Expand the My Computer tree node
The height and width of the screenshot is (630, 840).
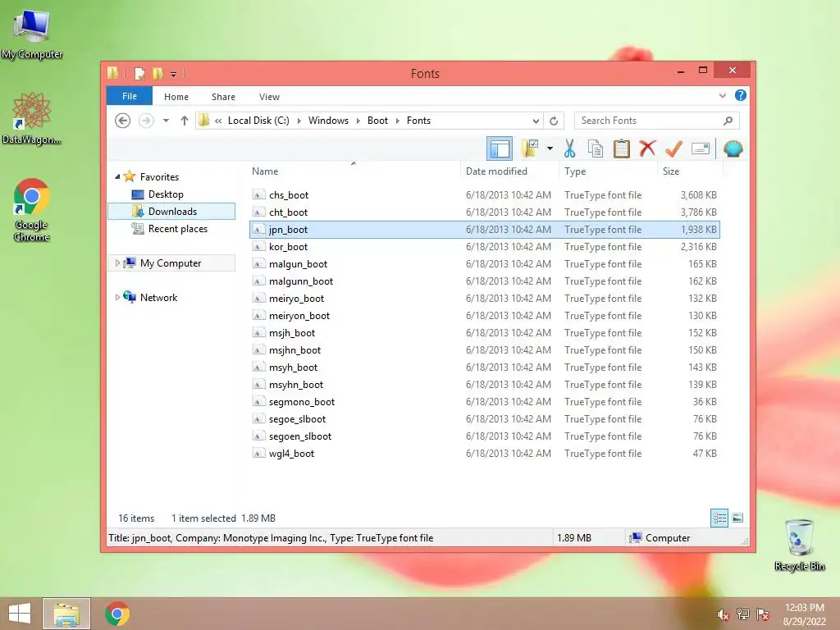click(x=117, y=263)
